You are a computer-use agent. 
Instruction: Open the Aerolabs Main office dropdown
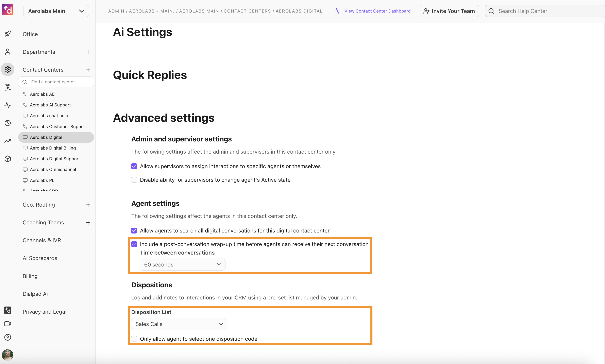(56, 11)
